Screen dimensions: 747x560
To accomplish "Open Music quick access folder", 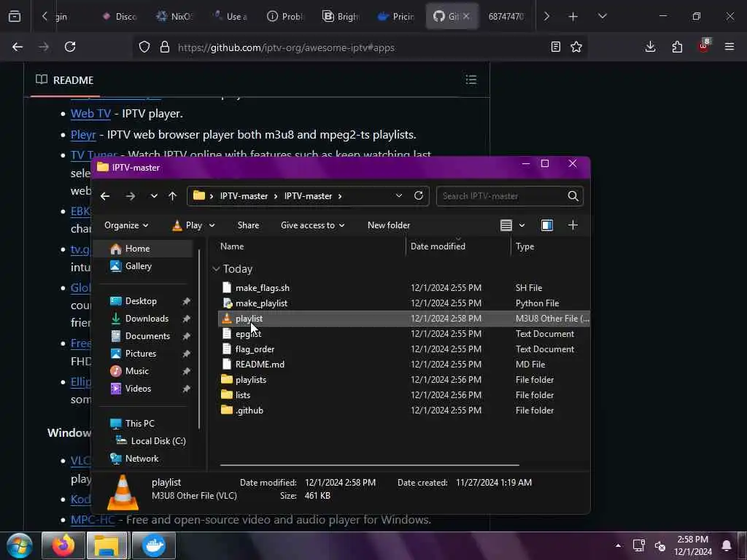I will click(x=136, y=371).
